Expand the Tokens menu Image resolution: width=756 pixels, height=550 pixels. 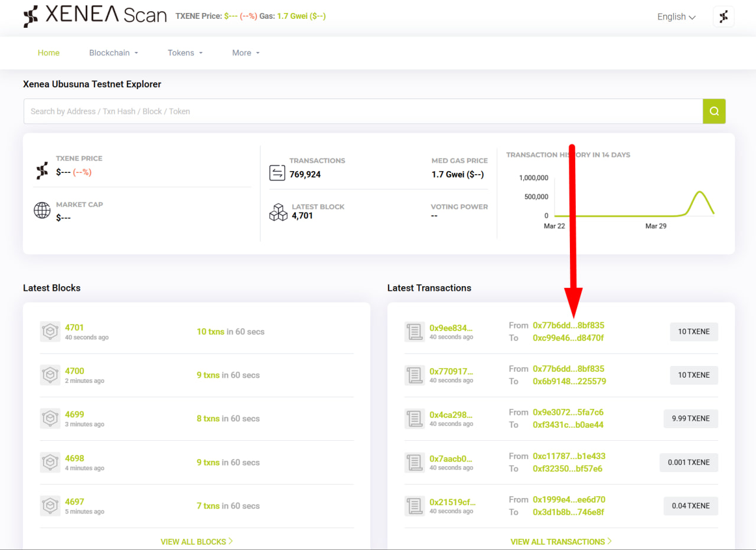coord(185,53)
